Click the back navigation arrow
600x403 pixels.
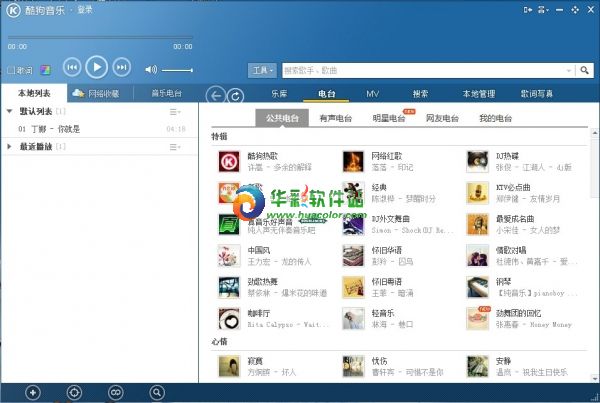(x=215, y=95)
